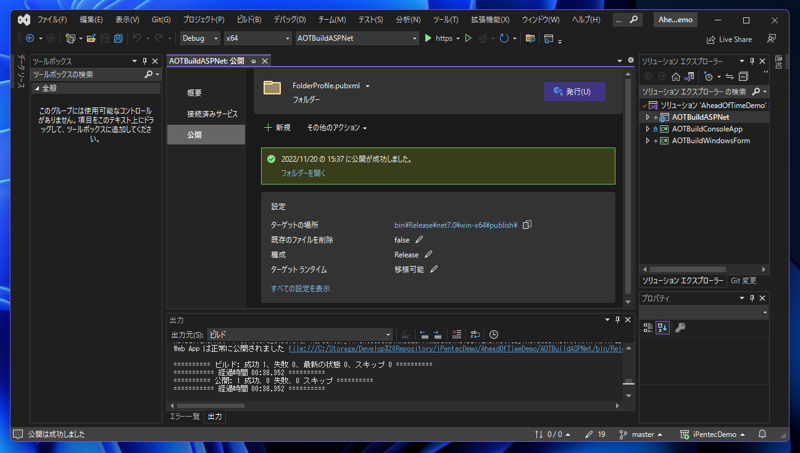Viewport: 800px width, 453px height.
Task: Pin the Solution Explorer panel
Action: [752, 61]
